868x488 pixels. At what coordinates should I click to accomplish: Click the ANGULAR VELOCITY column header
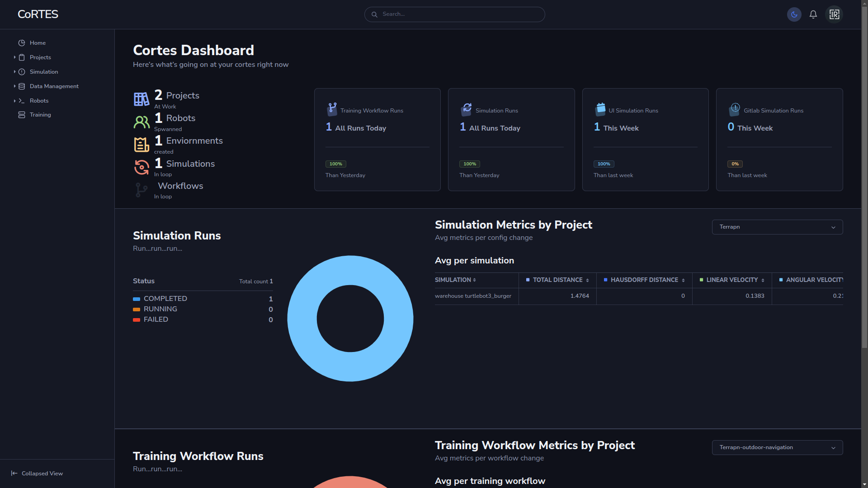[811, 280]
